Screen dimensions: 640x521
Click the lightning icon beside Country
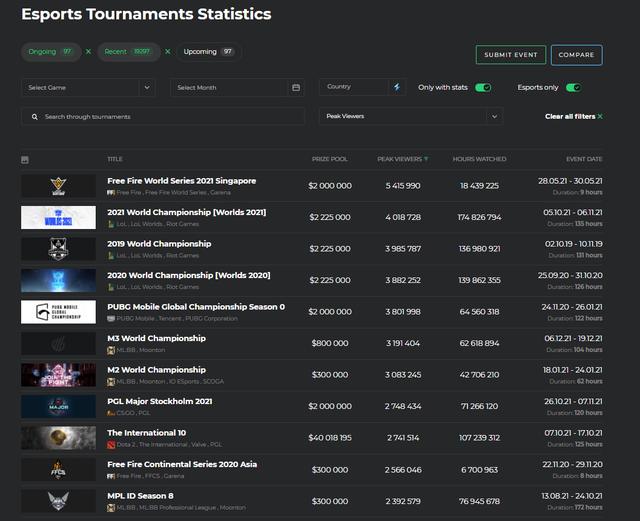[397, 87]
